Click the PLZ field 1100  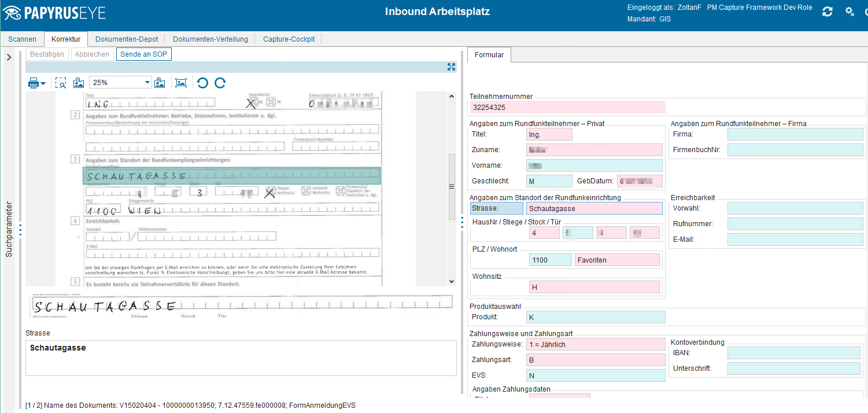pyautogui.click(x=550, y=260)
